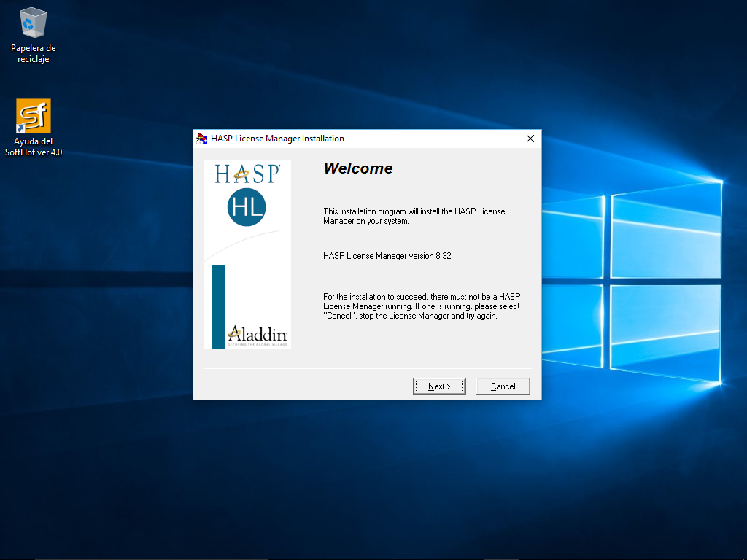The width and height of the screenshot is (747, 560).
Task: Click the 'Papelera de reciclaje' label text
Action: [34, 53]
